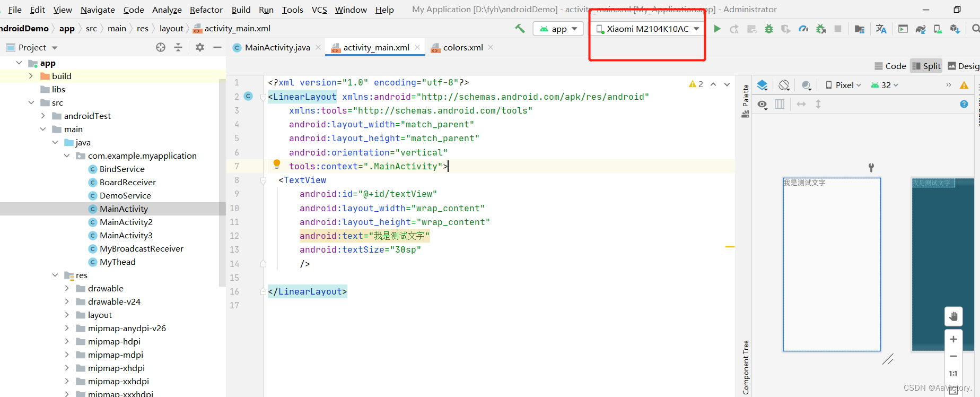Screen dimensions: 980x397
Task: Switch editor to Design view mode
Action: (964, 66)
